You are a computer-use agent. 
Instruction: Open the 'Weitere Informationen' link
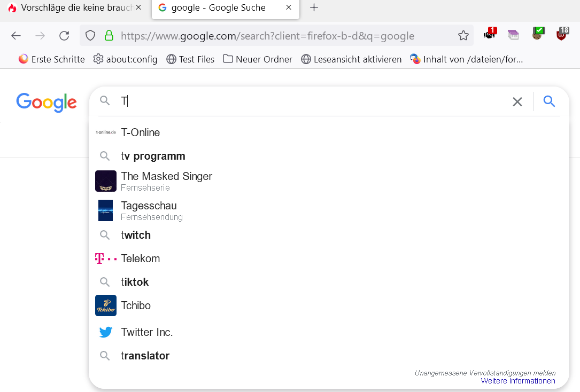tap(518, 381)
